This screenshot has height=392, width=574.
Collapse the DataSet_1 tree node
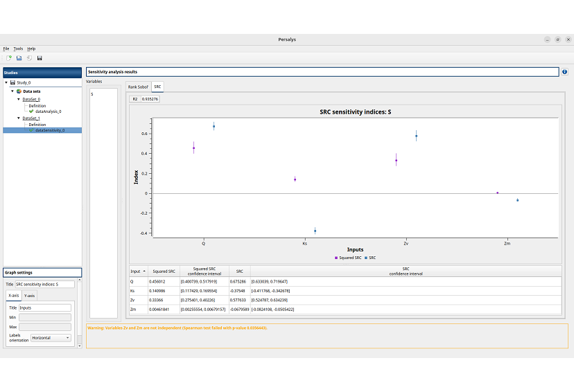point(19,118)
